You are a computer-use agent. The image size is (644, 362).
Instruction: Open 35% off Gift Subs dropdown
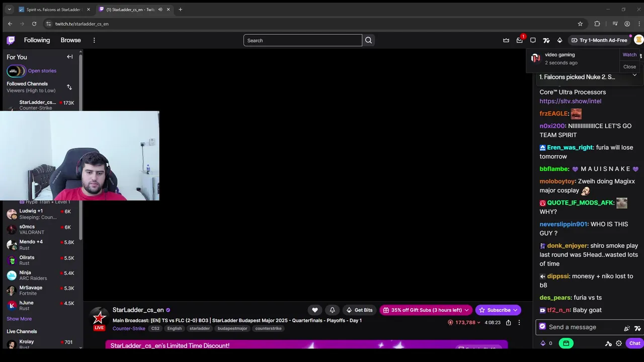(426, 310)
